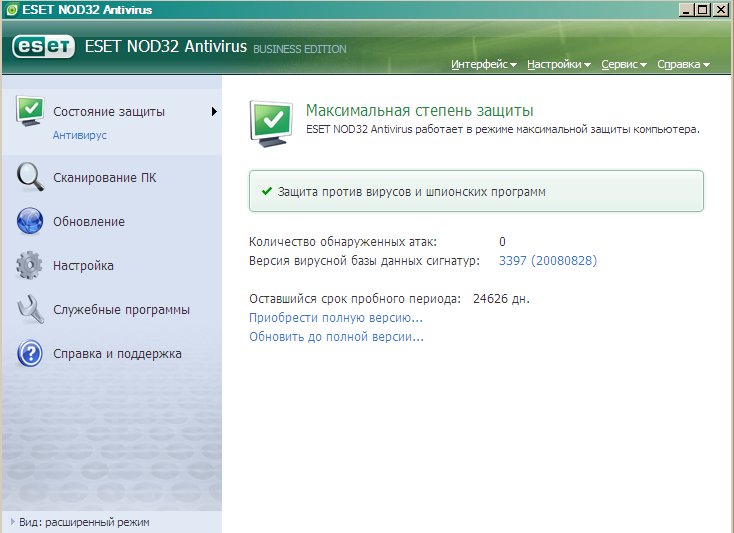Viewport: 734px width, 533px height.
Task: Open the Обновление section
Action: pyautogui.click(x=89, y=221)
